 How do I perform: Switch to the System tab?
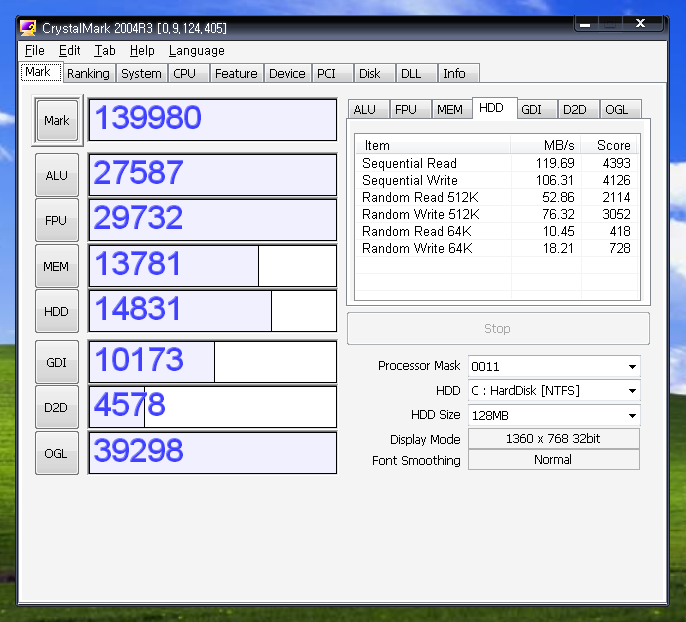pyautogui.click(x=141, y=73)
